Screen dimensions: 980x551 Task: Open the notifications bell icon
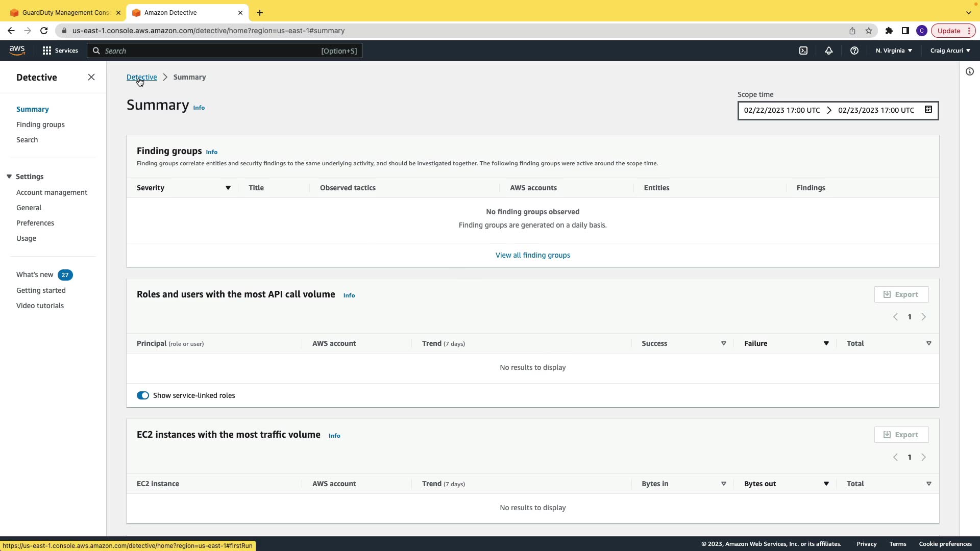pos(829,51)
